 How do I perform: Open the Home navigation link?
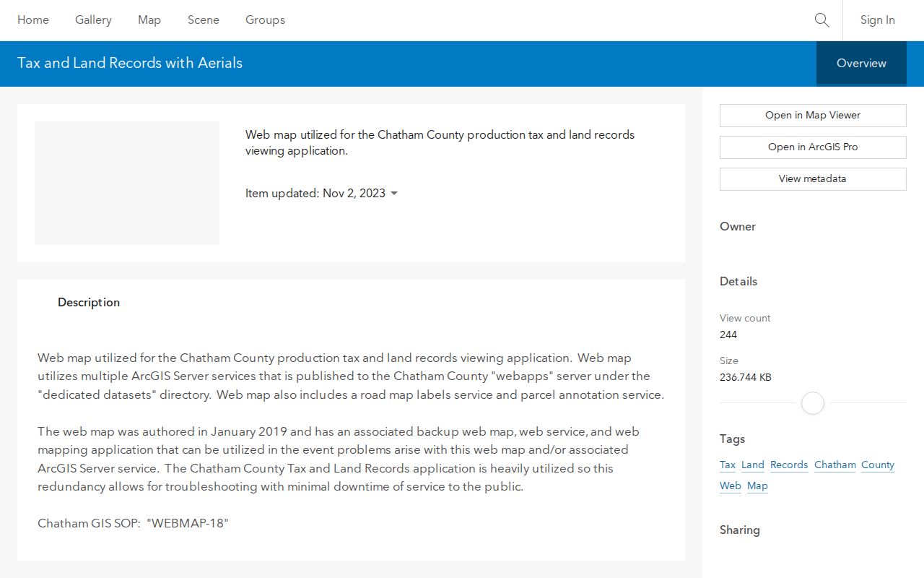point(33,20)
